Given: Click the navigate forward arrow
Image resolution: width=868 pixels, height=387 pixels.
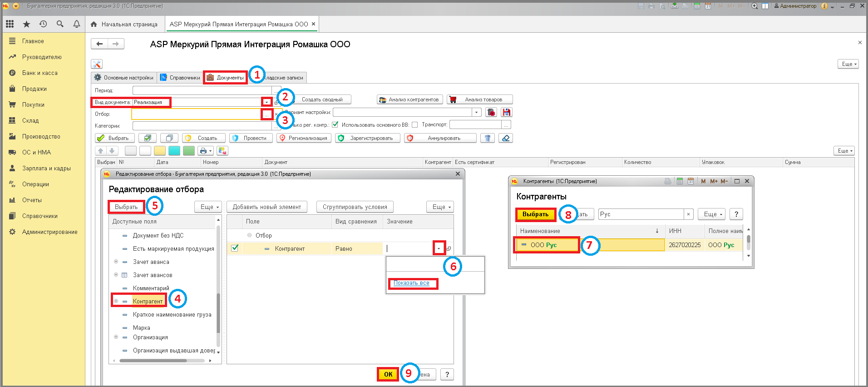Looking at the screenshot, I should pos(116,44).
